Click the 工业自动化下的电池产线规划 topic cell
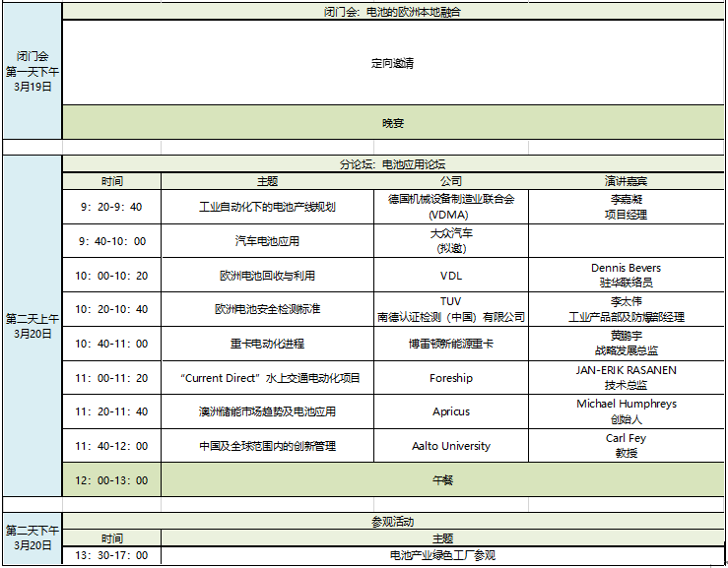 pos(267,208)
